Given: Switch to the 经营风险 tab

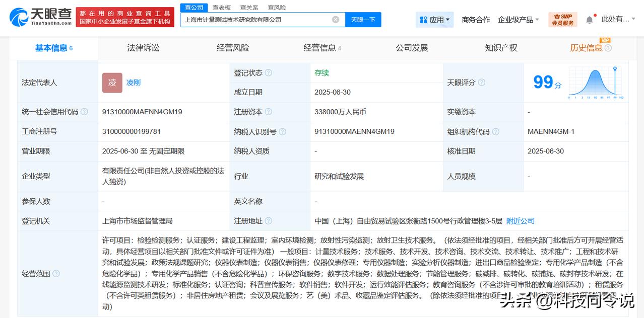Looking at the screenshot, I should [233, 48].
